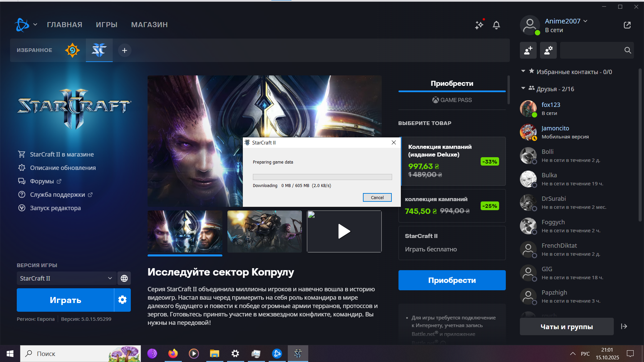Open Описание обновления link

pyautogui.click(x=63, y=168)
